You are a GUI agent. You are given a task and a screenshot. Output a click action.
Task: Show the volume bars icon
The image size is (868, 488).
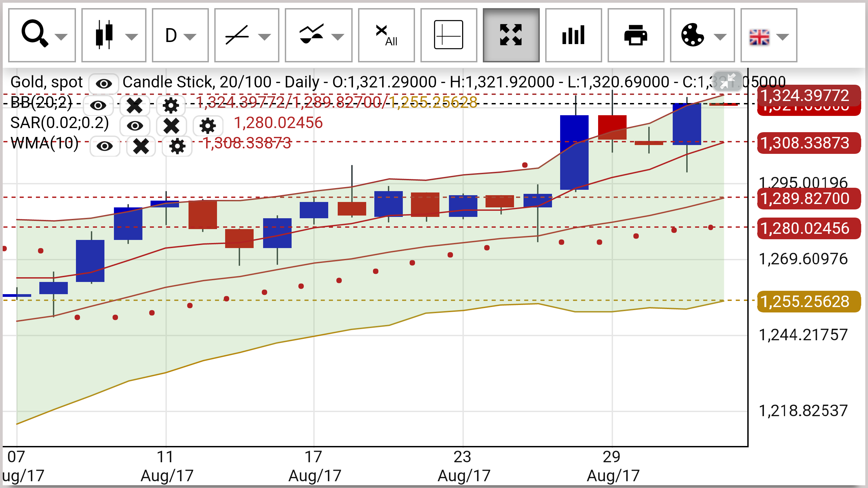[x=573, y=35]
